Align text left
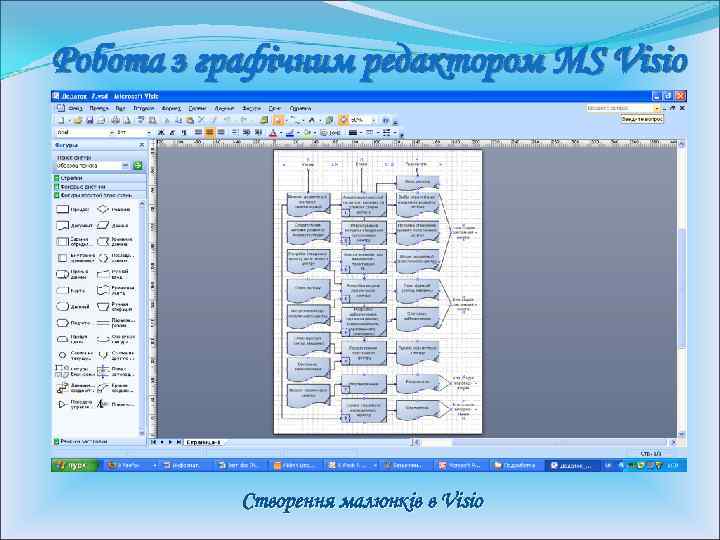This screenshot has width=720, height=540. tap(198, 133)
